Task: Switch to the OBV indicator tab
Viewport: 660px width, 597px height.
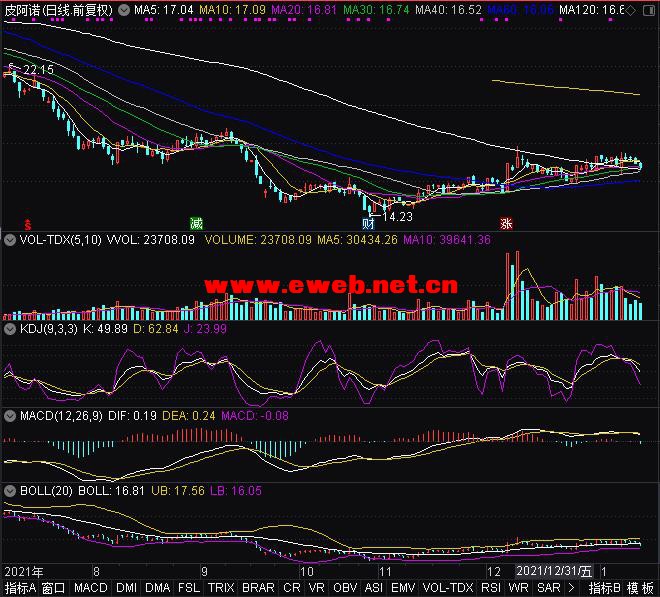Action: click(344, 588)
